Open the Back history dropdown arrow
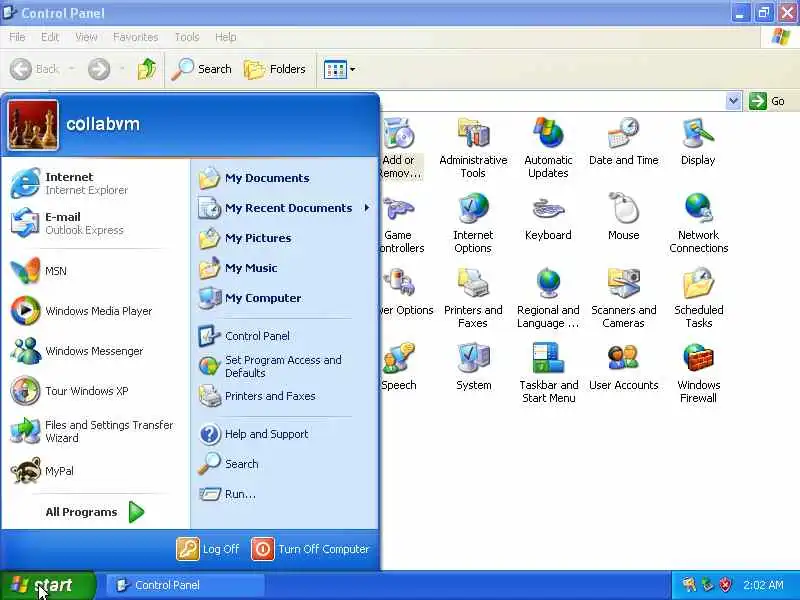The width and height of the screenshot is (800, 600). 71,68
